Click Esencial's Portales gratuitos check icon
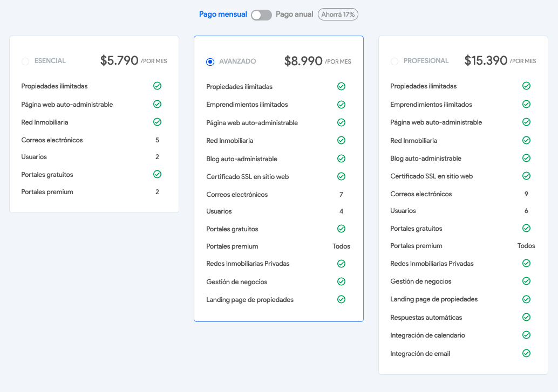 tap(157, 174)
